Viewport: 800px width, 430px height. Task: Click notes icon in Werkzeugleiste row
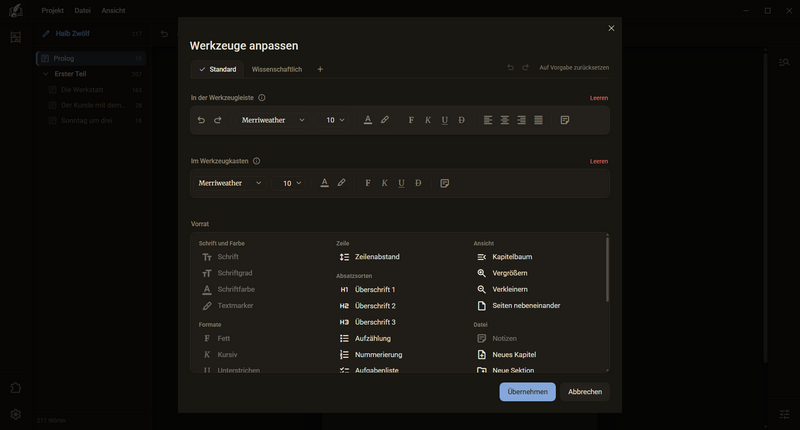coord(565,120)
